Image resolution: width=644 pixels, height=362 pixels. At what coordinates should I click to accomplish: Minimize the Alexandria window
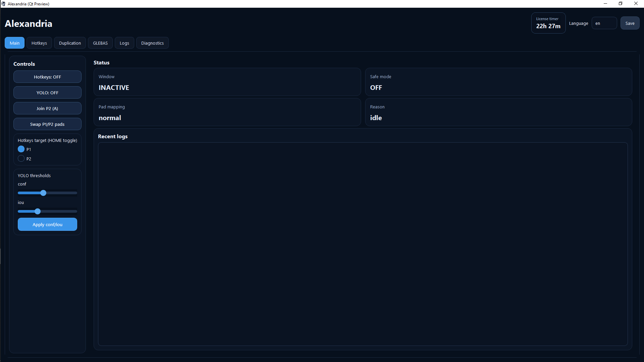click(605, 4)
